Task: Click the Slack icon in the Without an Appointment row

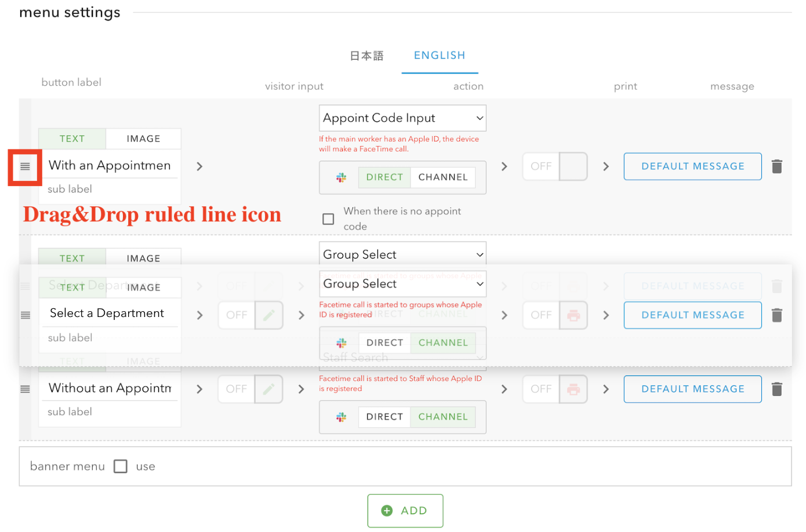Action: click(340, 417)
